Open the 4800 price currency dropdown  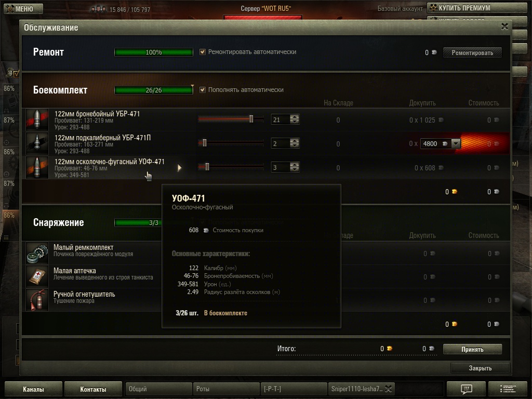(456, 143)
